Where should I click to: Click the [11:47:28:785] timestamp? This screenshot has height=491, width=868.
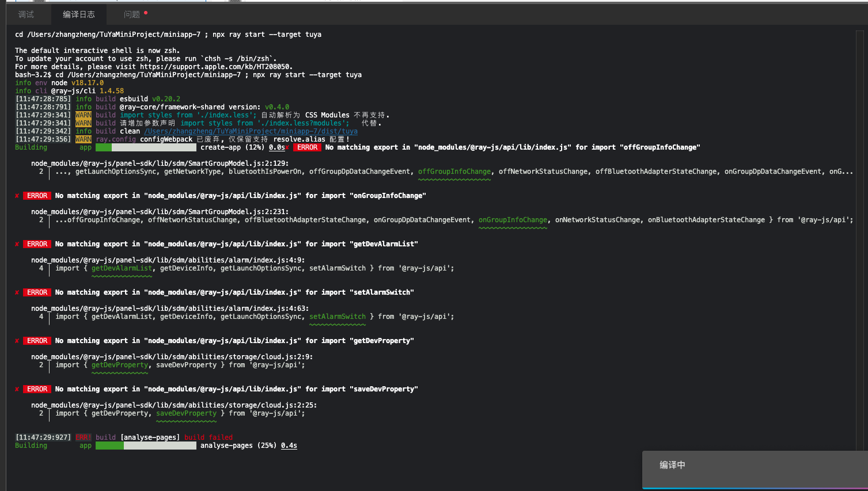pos(43,99)
